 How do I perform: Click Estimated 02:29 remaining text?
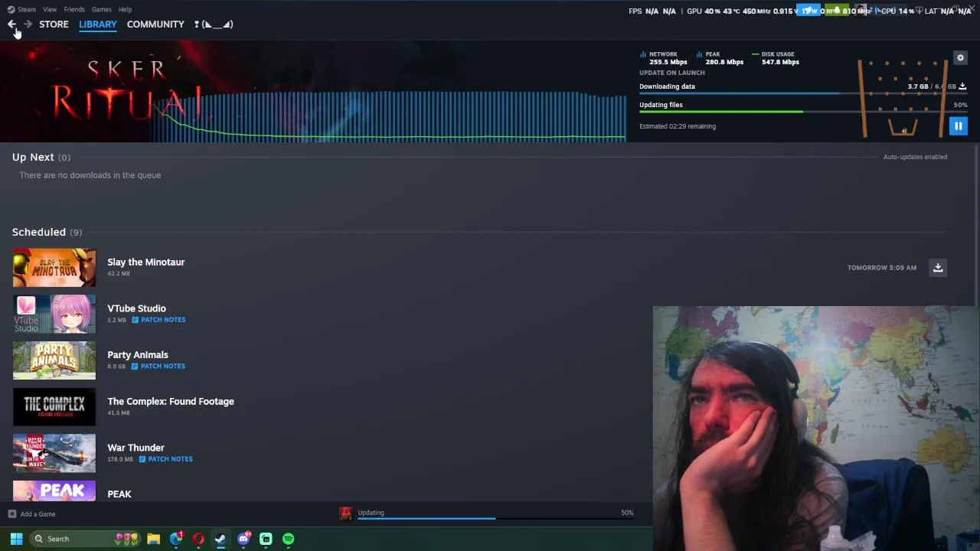(x=678, y=126)
